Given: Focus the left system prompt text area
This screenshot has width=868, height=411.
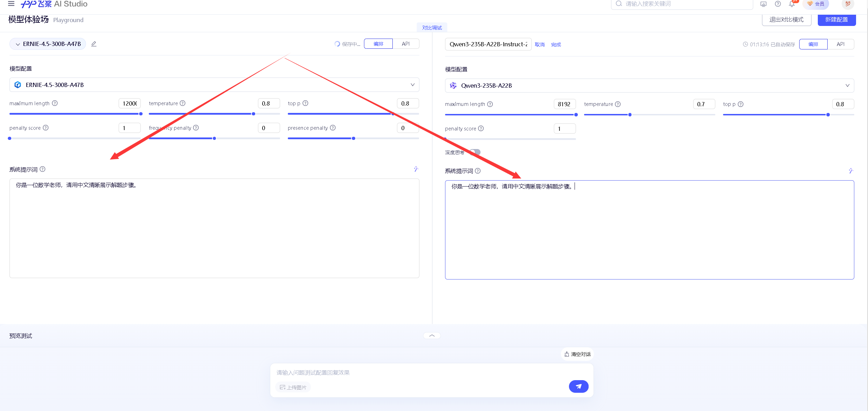Looking at the screenshot, I should (214, 228).
